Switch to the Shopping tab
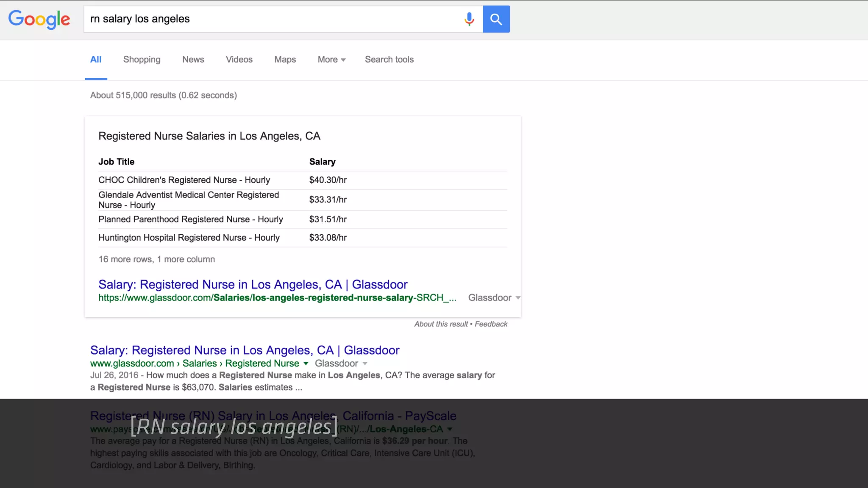This screenshot has width=868, height=488. tap(142, 60)
